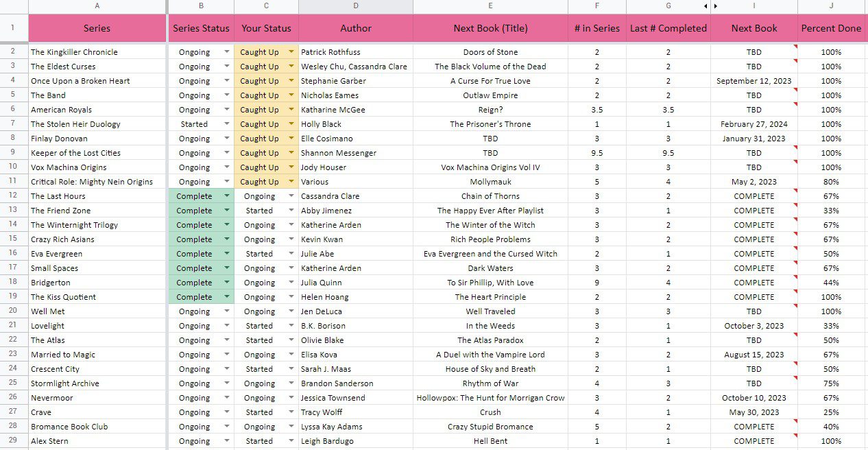Select the Crazy Rich Asians series cell
Viewport: 868px width, 450px height.
tap(97, 239)
